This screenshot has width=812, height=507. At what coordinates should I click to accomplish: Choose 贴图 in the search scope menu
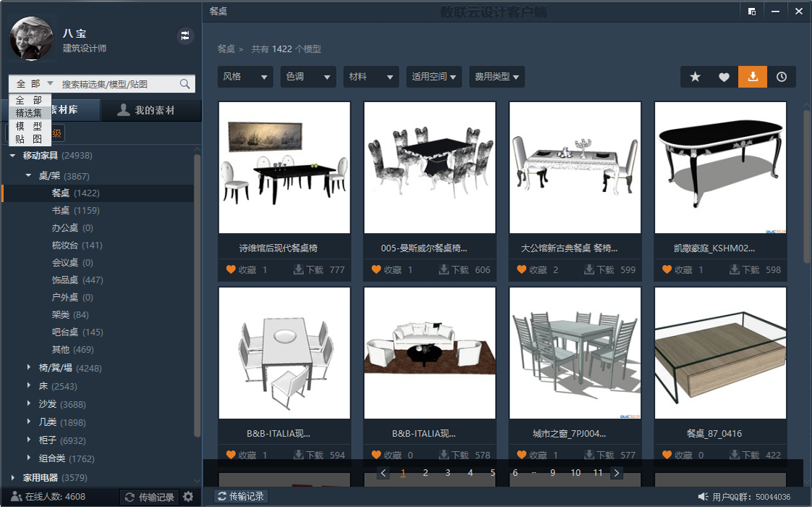[x=30, y=139]
